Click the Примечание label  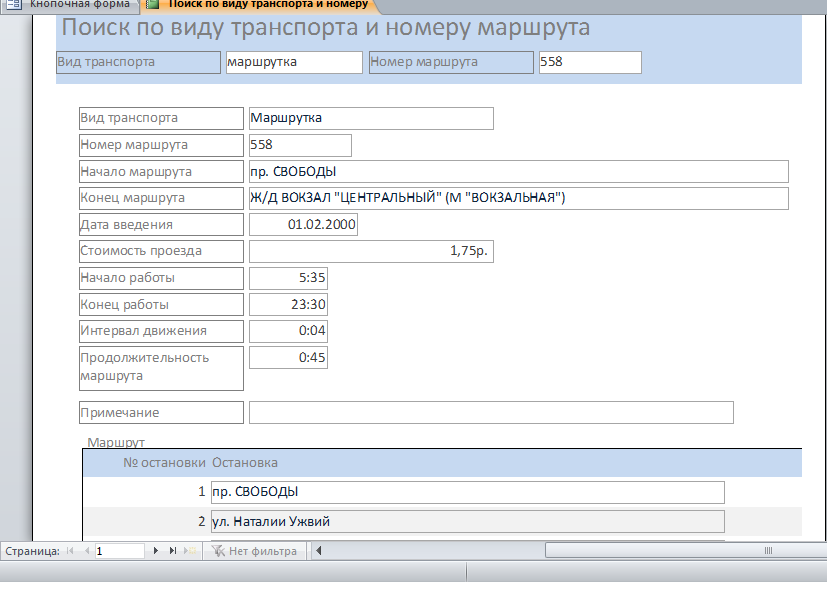[161, 412]
